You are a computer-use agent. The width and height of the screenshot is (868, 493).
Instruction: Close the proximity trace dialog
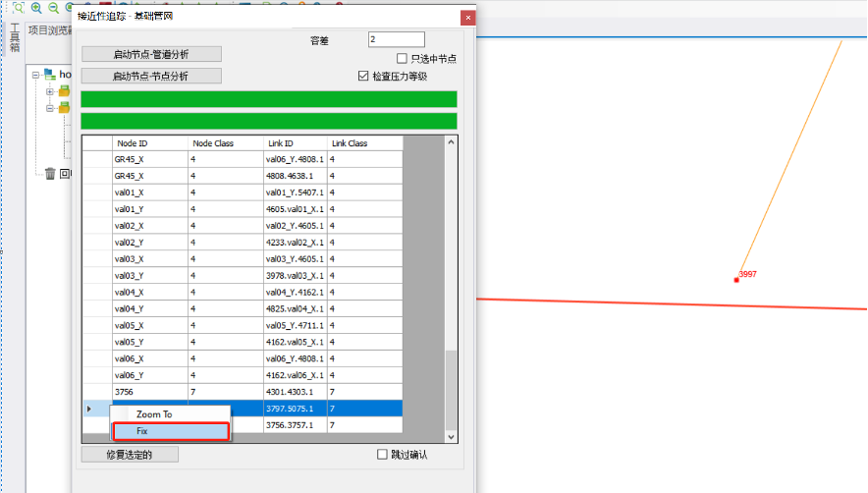tap(467, 18)
